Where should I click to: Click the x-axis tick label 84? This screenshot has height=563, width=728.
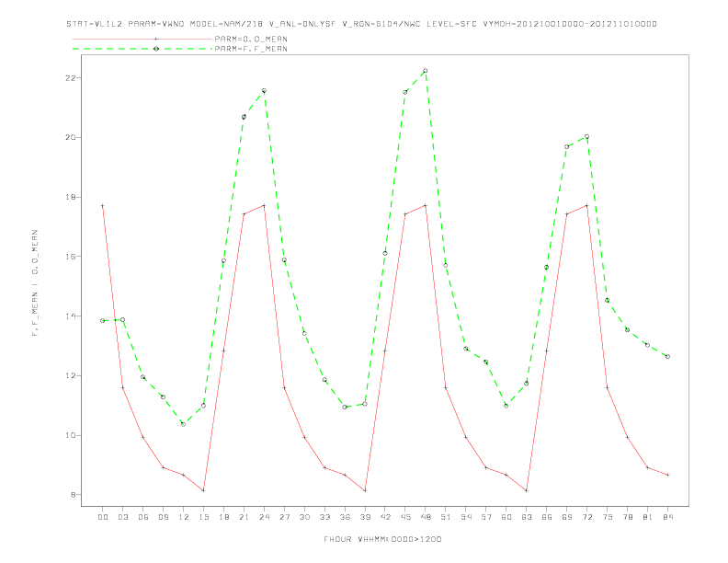[667, 517]
